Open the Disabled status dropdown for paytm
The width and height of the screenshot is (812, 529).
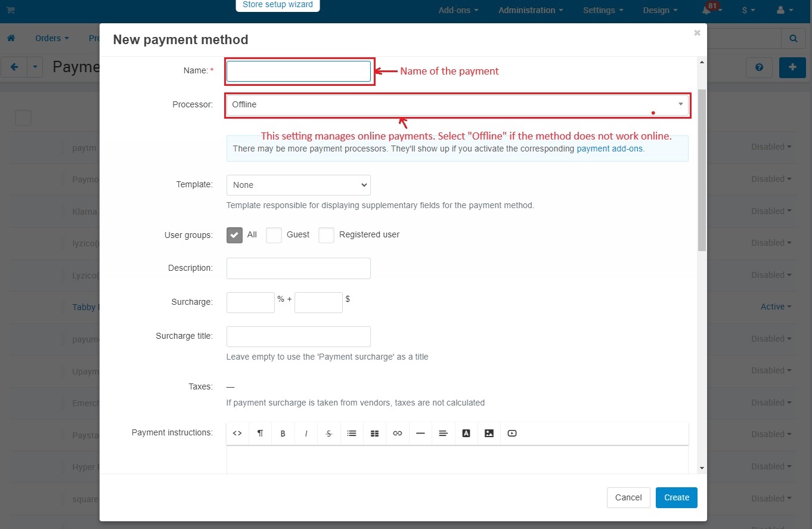pos(771,147)
